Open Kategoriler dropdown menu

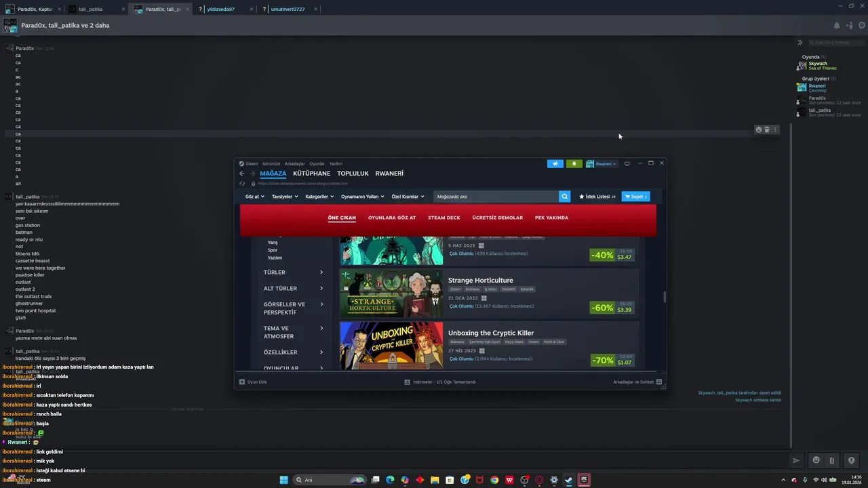pos(319,197)
